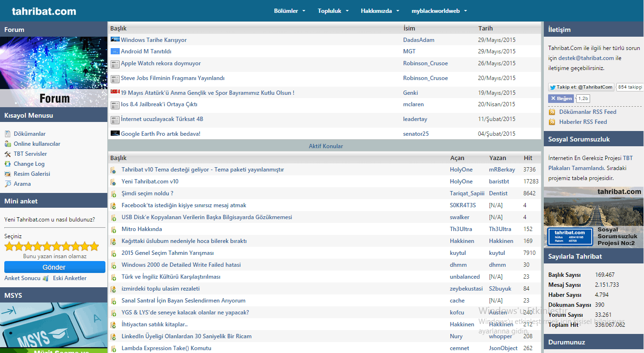Click the İnternet ucuzlayacak Türksat 4B news icon
The image size is (644, 353).
coord(115,120)
